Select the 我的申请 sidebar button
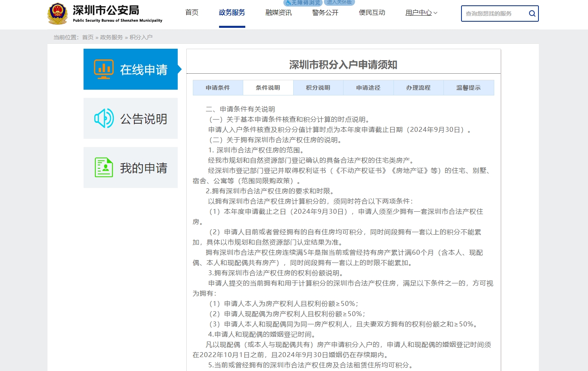588x371 pixels. click(x=131, y=167)
